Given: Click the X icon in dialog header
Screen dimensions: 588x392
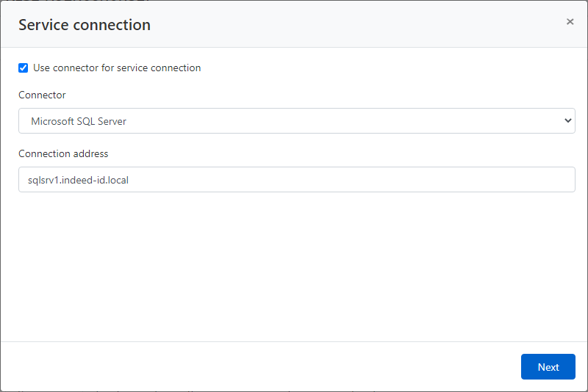Looking at the screenshot, I should [x=570, y=22].
